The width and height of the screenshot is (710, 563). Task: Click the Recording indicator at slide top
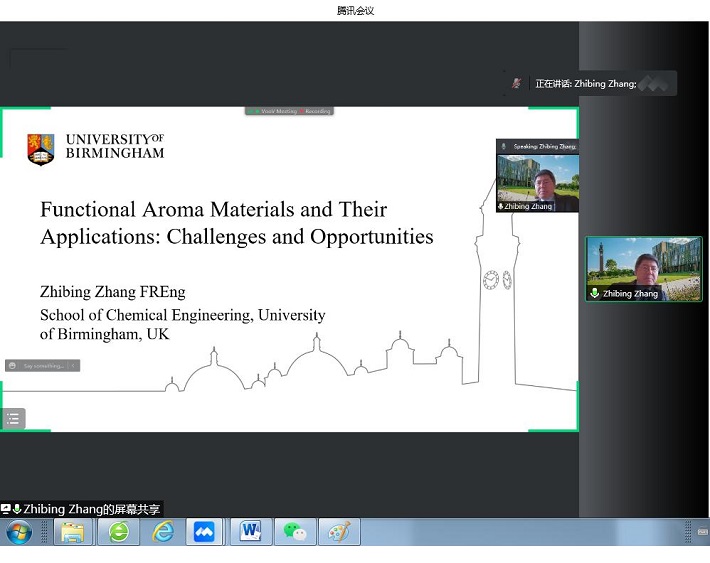(x=317, y=111)
